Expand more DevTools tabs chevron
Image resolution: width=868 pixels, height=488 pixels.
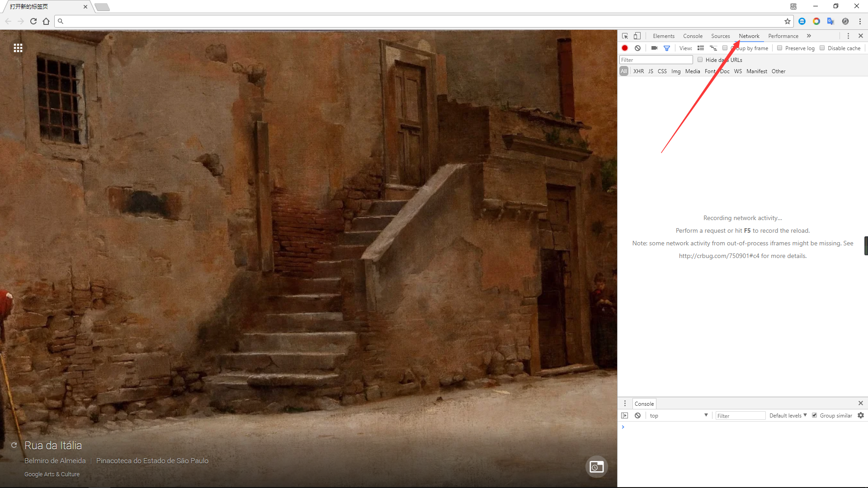(809, 36)
